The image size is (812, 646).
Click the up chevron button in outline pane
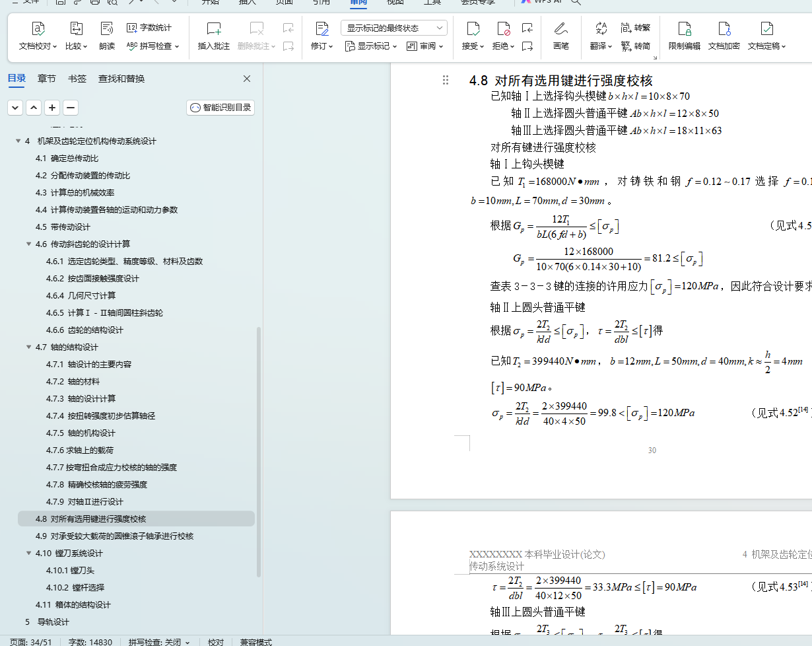pos(34,108)
